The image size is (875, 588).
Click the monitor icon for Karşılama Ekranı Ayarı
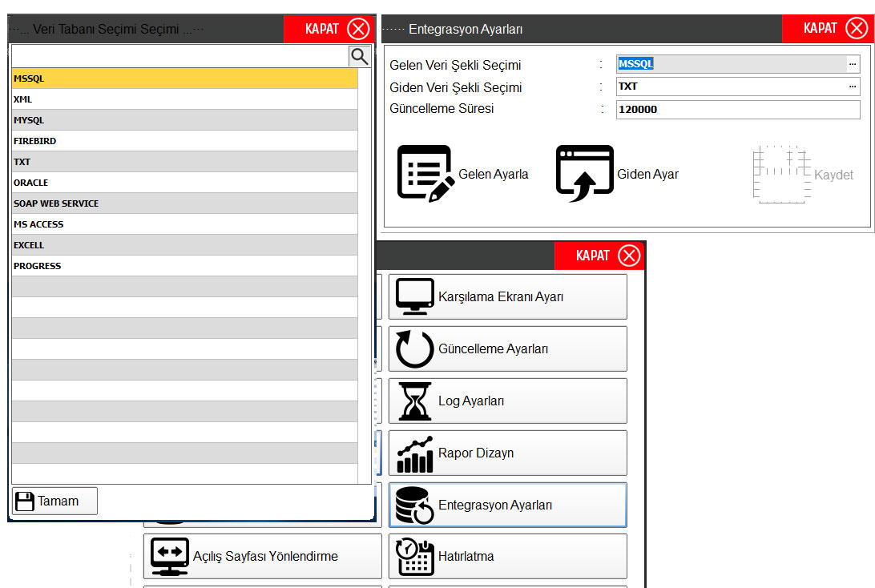click(414, 296)
